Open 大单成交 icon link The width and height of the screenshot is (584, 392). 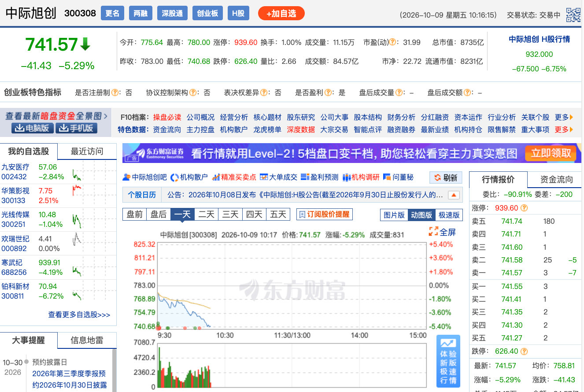pyautogui.click(x=278, y=177)
